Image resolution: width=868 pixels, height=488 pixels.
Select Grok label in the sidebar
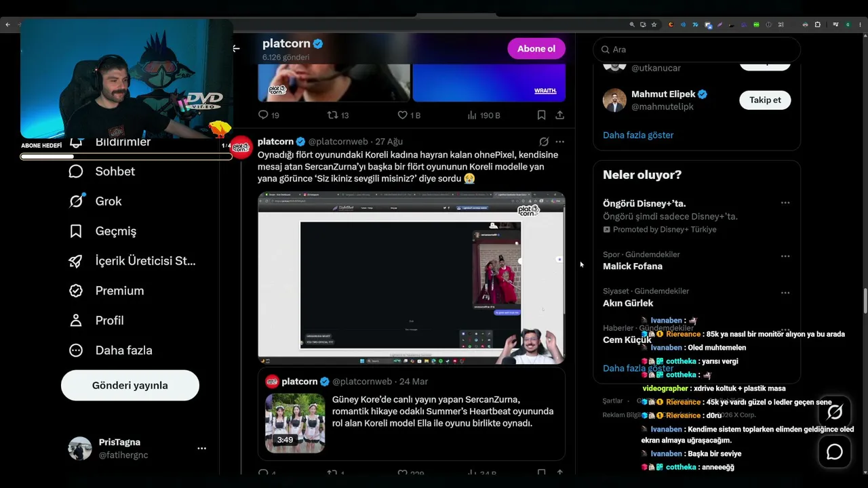coord(108,201)
